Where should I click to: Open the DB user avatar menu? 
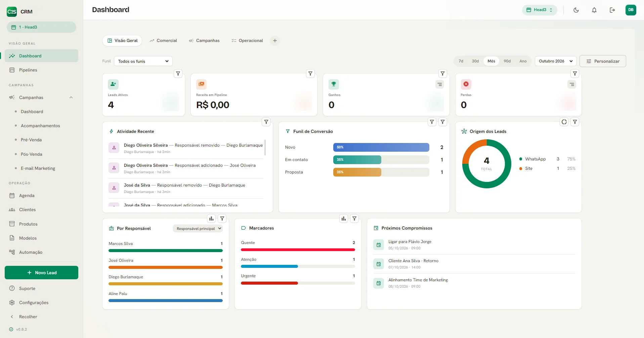[x=631, y=10]
